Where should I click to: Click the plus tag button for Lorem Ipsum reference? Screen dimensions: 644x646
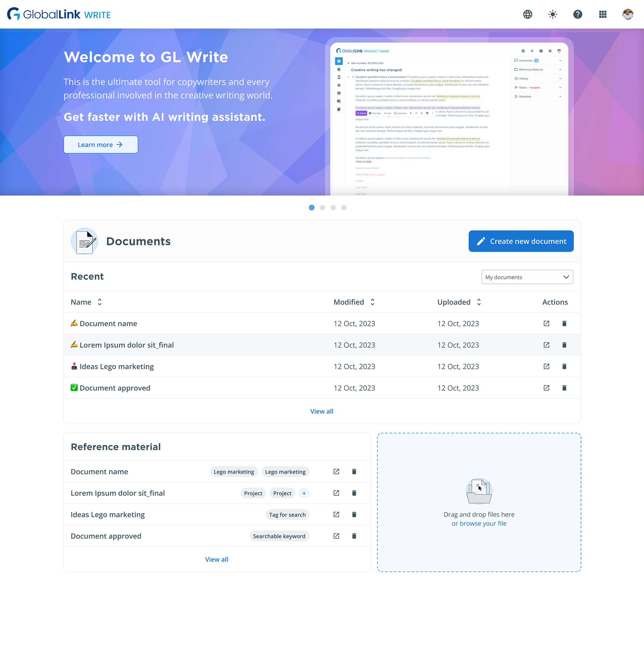pyautogui.click(x=304, y=493)
